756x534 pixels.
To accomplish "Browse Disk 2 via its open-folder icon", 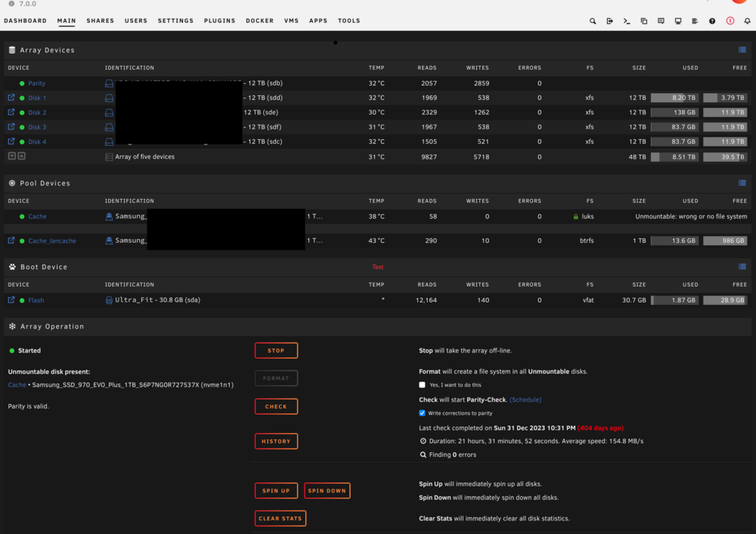I will tap(11, 112).
